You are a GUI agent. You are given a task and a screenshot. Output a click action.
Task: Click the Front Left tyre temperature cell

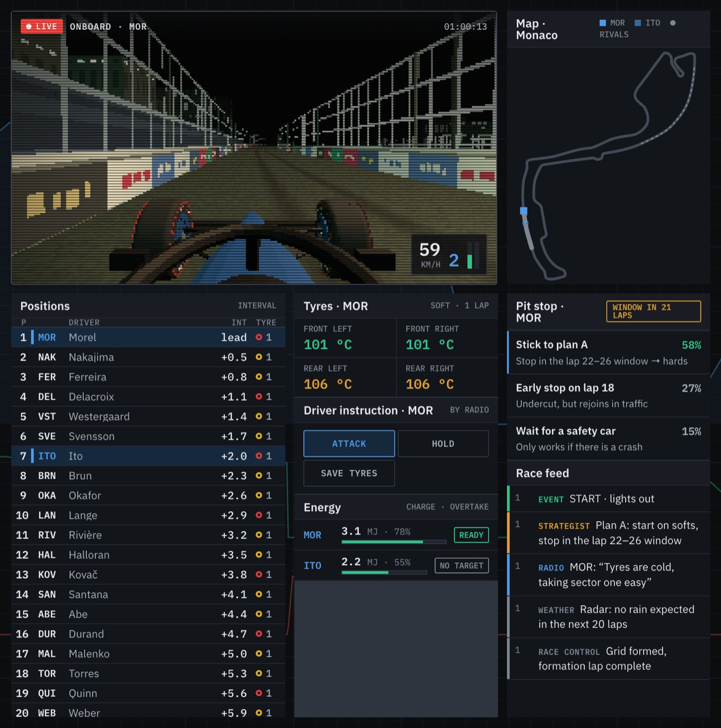click(345, 338)
